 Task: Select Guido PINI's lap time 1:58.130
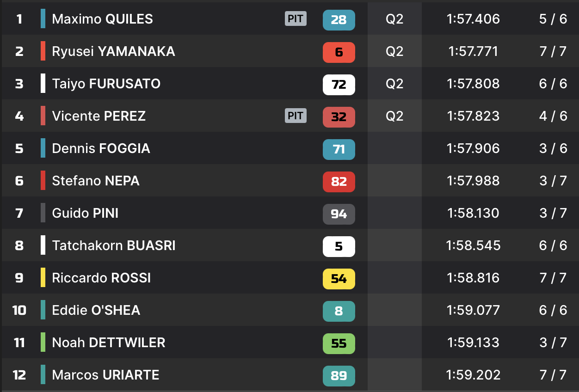[x=473, y=213]
